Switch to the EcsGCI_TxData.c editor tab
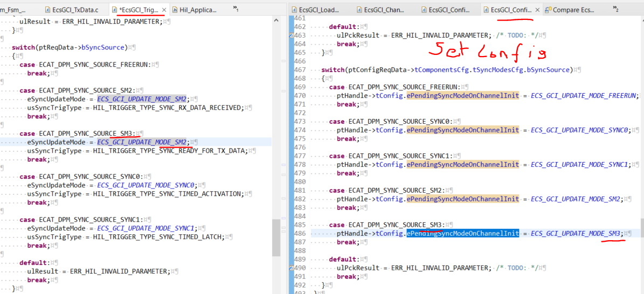 click(72, 10)
